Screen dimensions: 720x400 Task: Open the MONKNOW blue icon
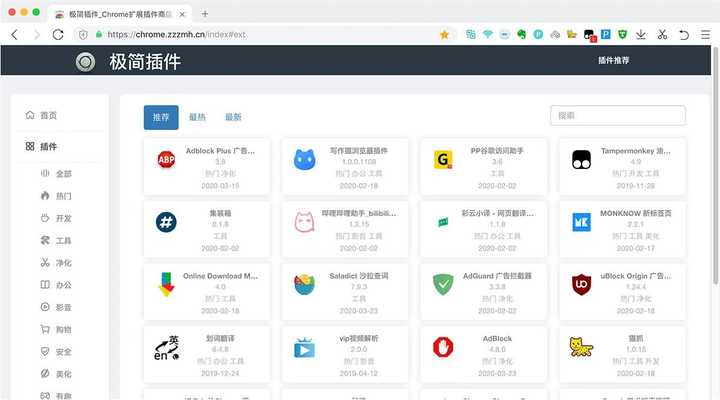pos(581,222)
